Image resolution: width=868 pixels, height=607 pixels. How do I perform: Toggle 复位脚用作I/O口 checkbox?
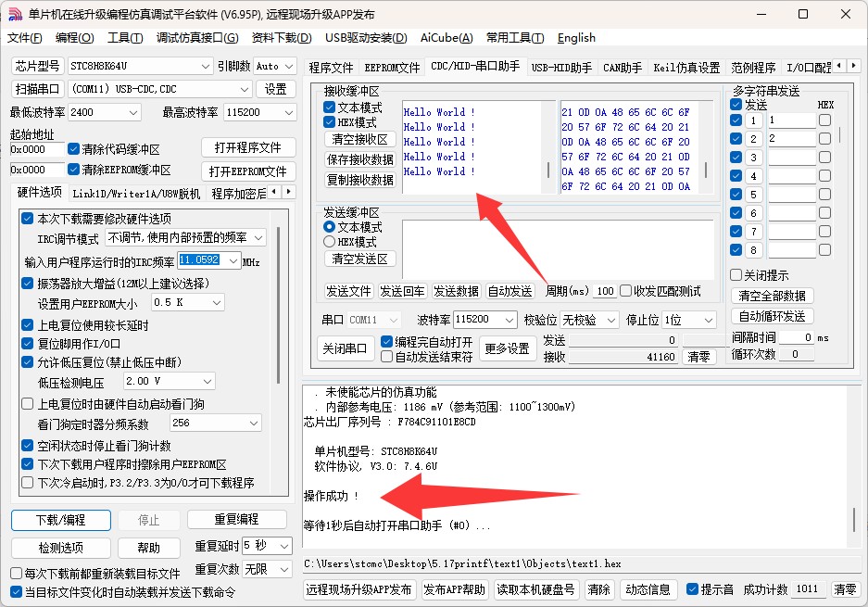pyautogui.click(x=27, y=344)
